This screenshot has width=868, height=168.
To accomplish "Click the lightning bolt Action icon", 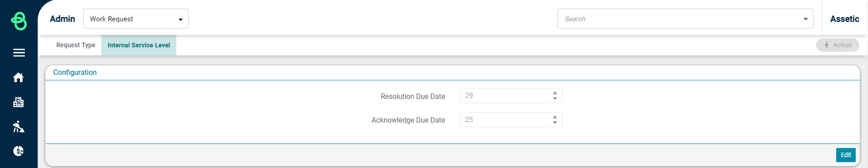I will pos(827,45).
